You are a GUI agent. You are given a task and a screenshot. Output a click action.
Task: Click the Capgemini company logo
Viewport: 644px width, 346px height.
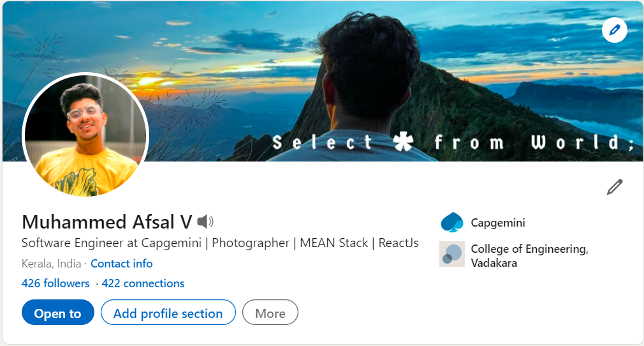point(451,223)
